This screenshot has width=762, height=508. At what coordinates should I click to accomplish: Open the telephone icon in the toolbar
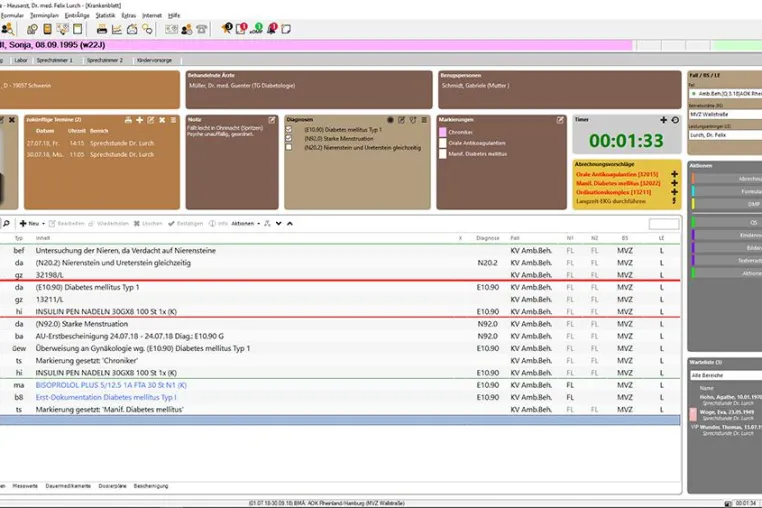[x=202, y=29]
